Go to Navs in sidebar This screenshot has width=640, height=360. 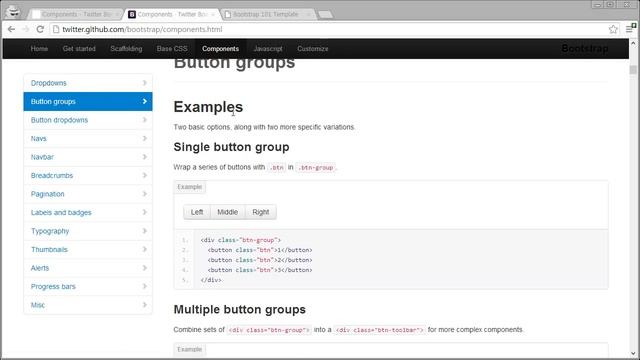click(x=88, y=138)
